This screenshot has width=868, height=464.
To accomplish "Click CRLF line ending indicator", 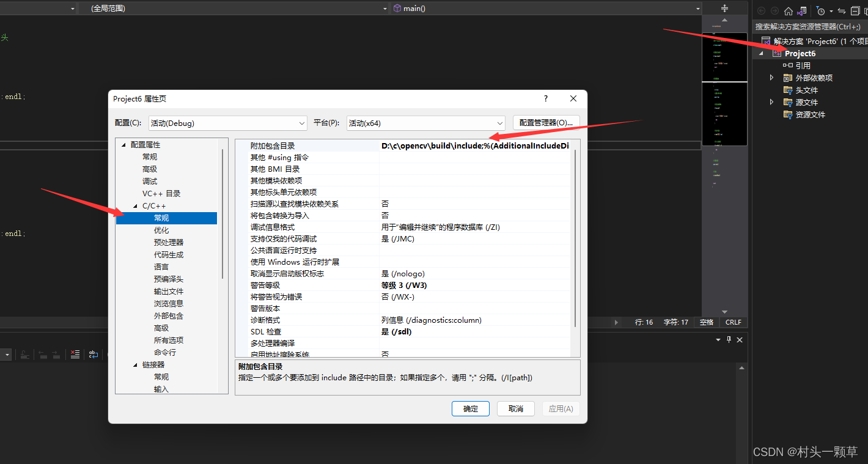I will click(734, 322).
